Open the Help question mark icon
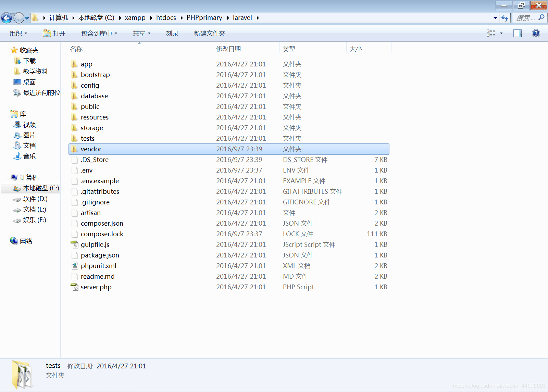 click(536, 33)
